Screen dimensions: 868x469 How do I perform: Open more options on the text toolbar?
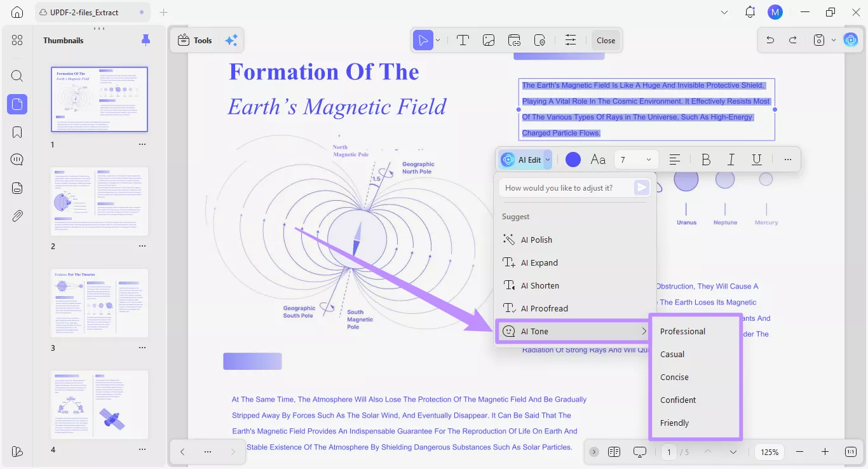coord(788,160)
